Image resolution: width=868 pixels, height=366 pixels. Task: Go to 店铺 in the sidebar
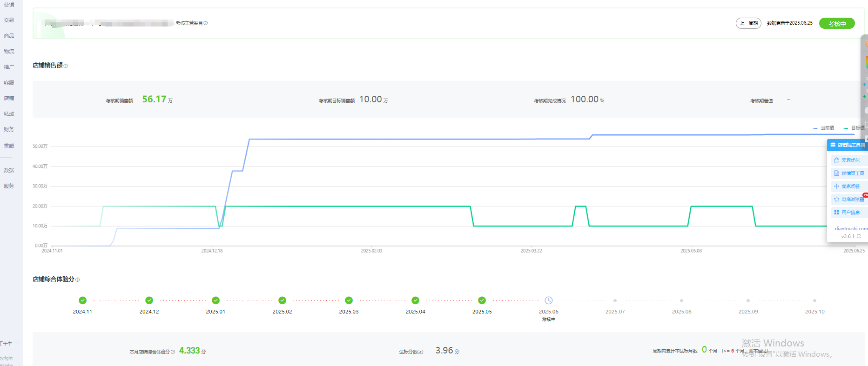9,98
